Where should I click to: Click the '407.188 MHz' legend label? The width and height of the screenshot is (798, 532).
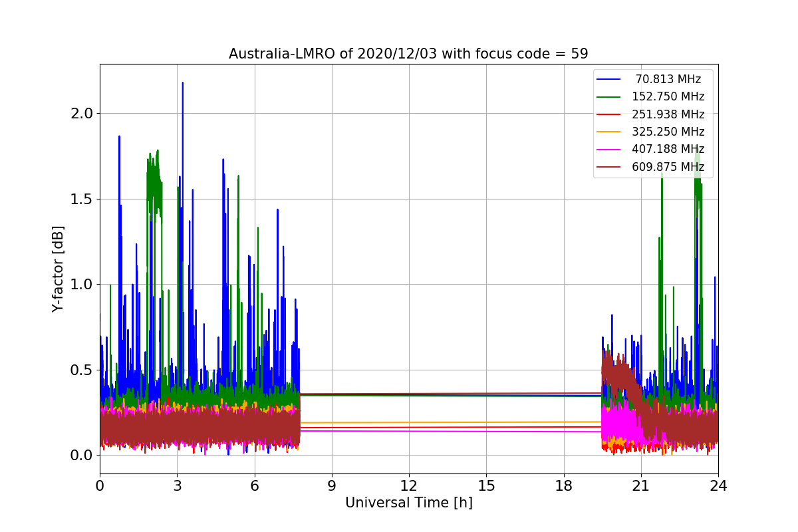click(668, 149)
